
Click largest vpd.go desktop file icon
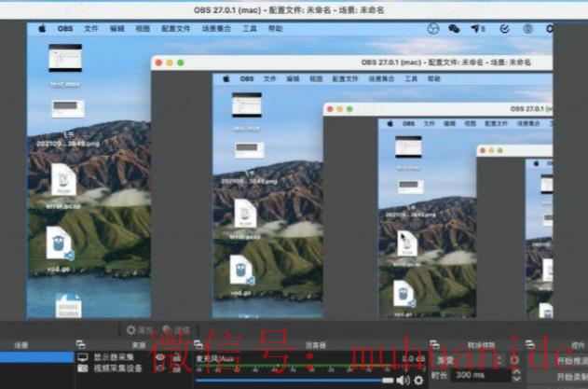click(59, 243)
